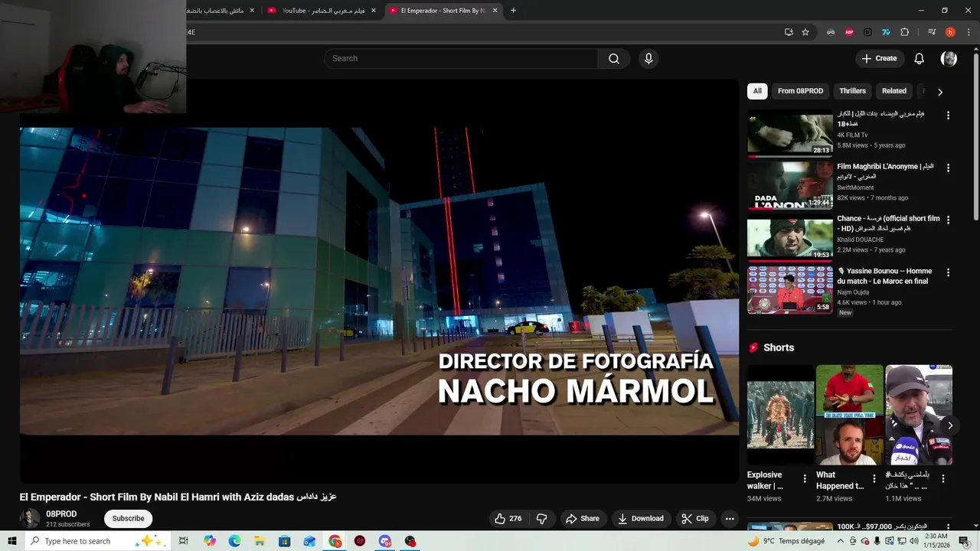980x551 pixels.
Task: Open Microsoft Store from taskbar
Action: point(285,541)
